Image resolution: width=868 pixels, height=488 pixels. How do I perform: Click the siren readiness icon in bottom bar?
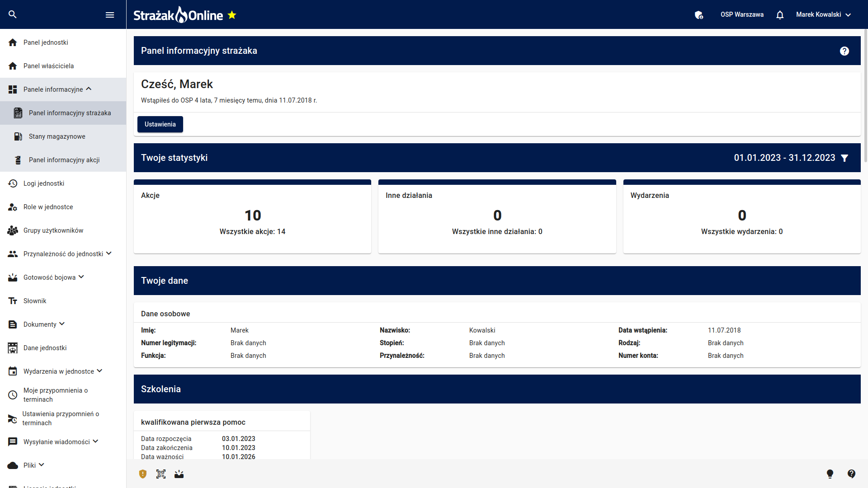point(179,474)
